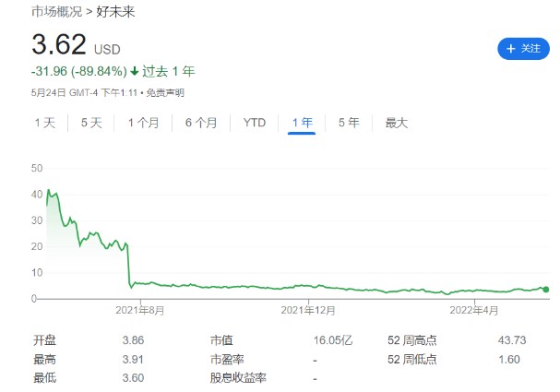
Task: Click the 2021年12月 axis label
Action: (308, 310)
